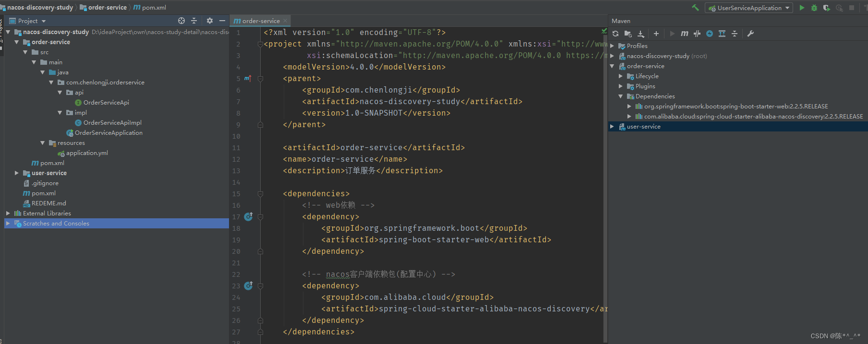Open the UserServiceApplication run configuration dropdown
Image resolution: width=868 pixels, height=344 pixels.
pos(748,8)
